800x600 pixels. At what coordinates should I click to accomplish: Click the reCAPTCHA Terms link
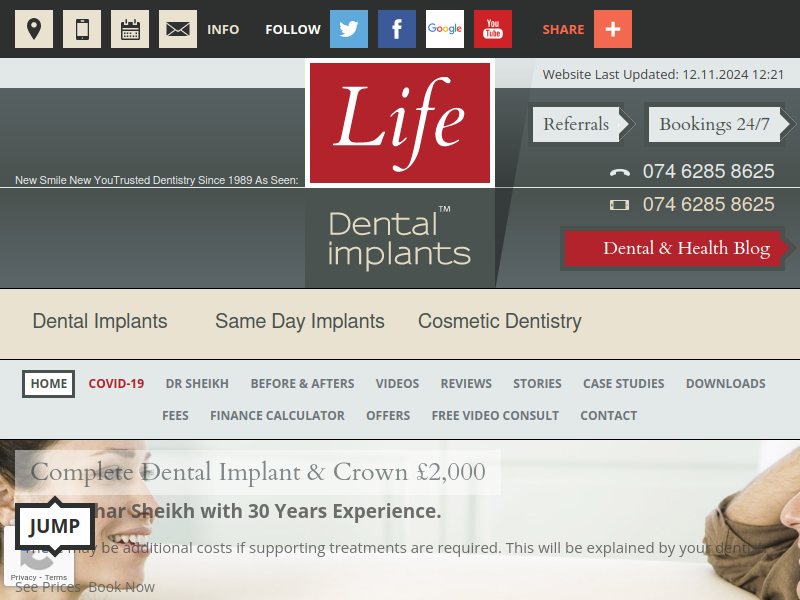[56, 578]
